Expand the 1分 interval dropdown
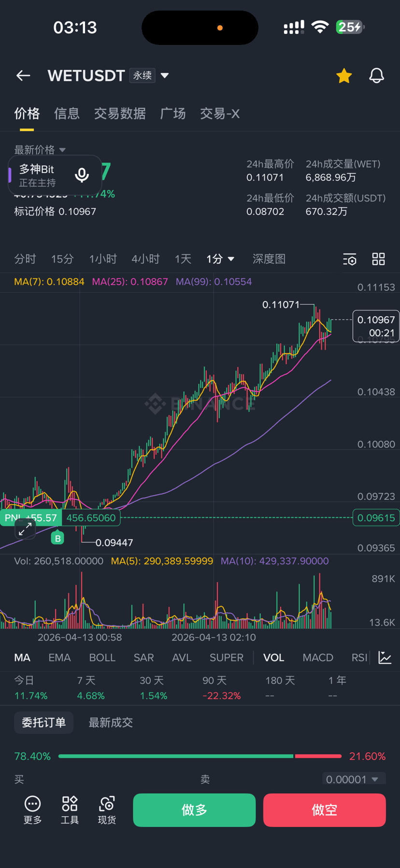 pyautogui.click(x=220, y=259)
